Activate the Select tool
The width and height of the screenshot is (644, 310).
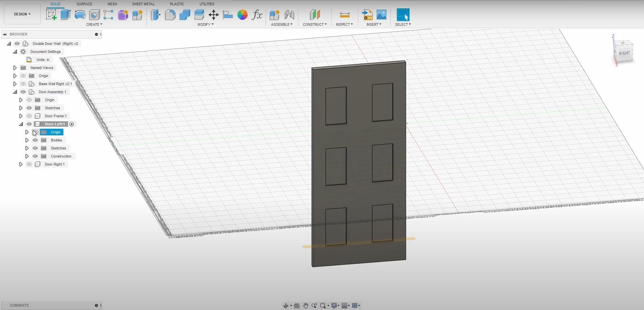coord(403,15)
